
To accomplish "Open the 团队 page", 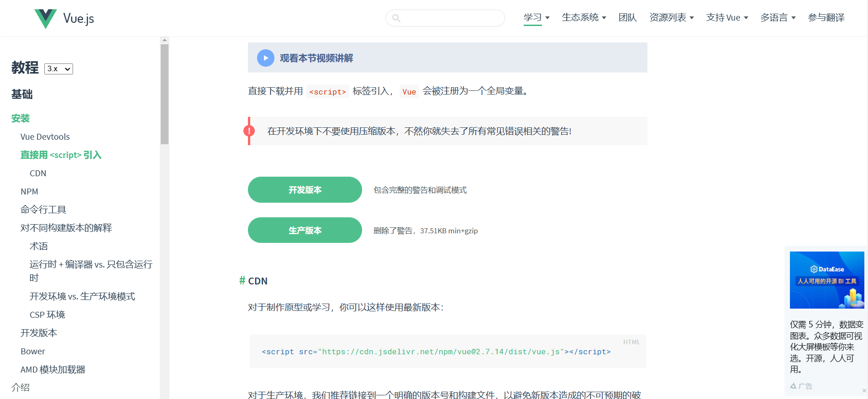I will [627, 18].
